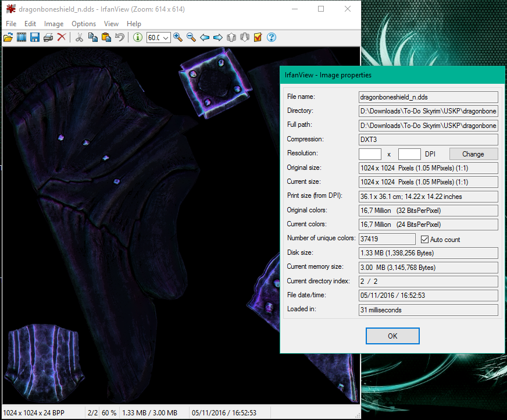Open image information with the green icon
Screen dimensions: 507x420
(138, 38)
